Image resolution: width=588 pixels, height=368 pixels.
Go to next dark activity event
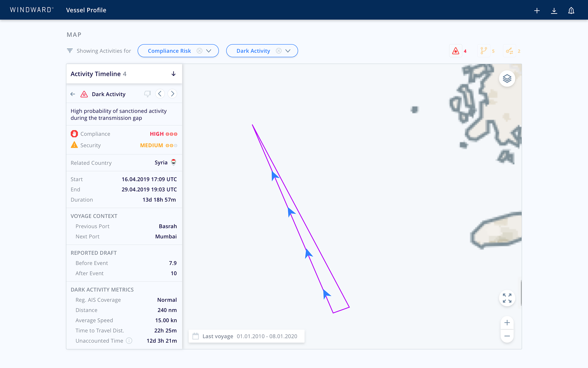click(172, 94)
